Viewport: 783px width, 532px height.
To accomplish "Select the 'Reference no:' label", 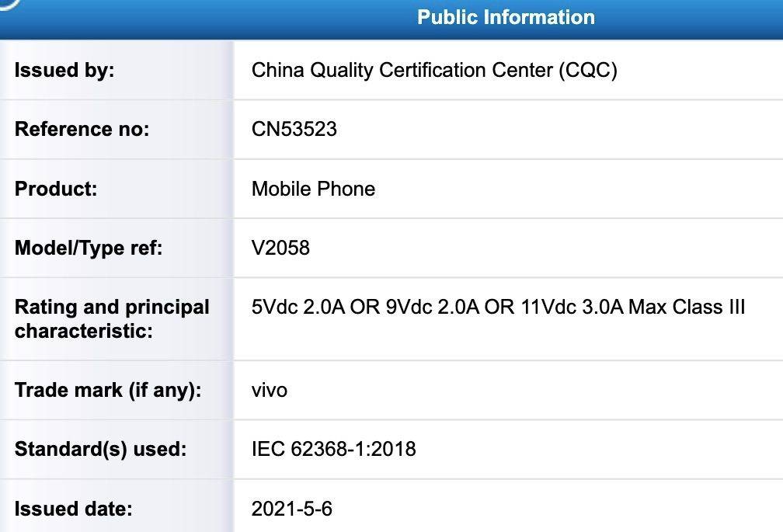I will click(x=82, y=129).
